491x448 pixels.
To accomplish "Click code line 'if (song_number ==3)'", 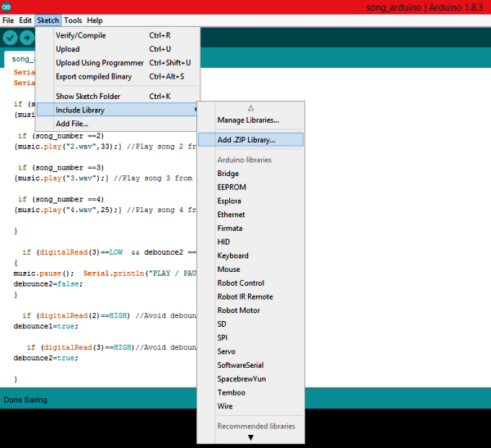I will pyautogui.click(x=61, y=168).
